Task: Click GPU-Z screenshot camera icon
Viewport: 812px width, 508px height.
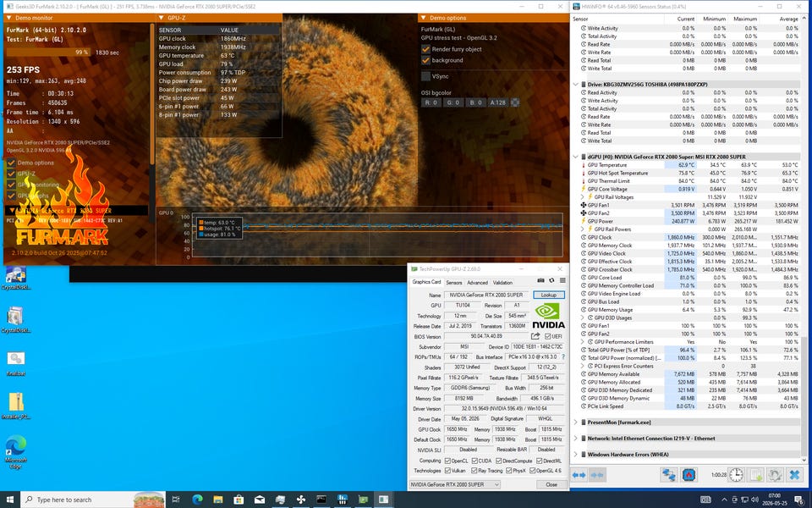Action: point(540,280)
